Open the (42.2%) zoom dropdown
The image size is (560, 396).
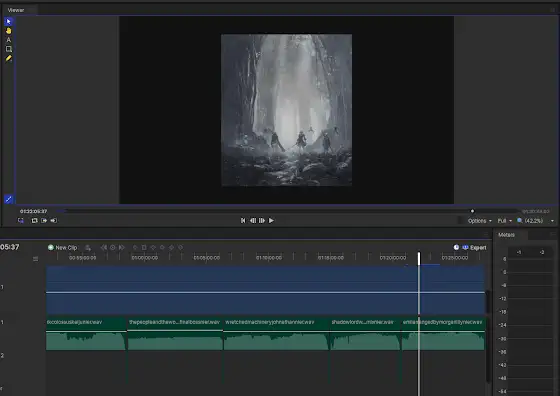click(x=539, y=221)
